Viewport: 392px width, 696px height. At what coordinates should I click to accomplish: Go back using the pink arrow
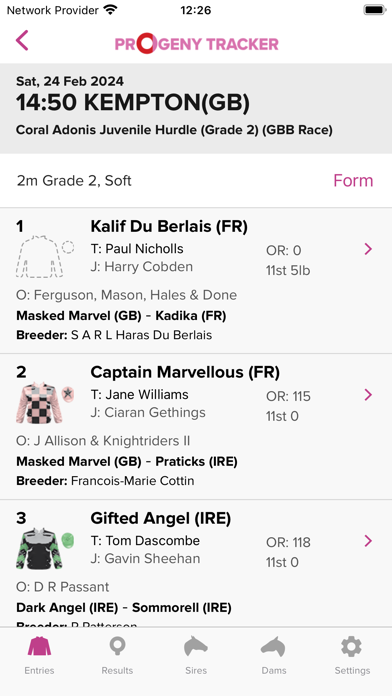(22, 40)
